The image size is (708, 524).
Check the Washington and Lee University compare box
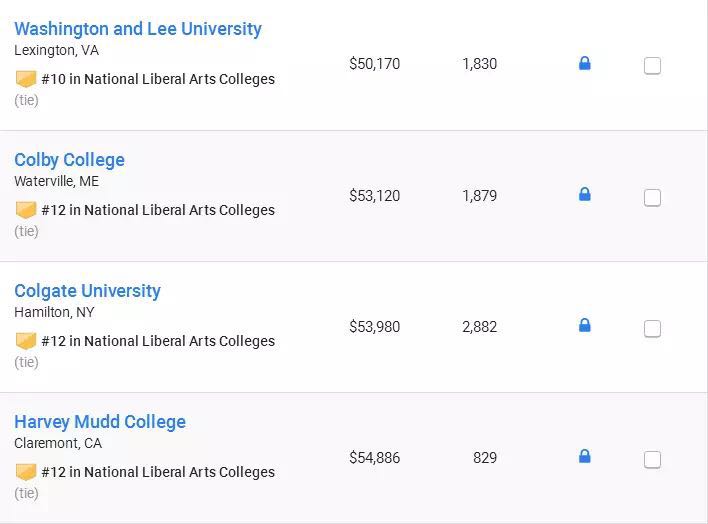click(652, 66)
